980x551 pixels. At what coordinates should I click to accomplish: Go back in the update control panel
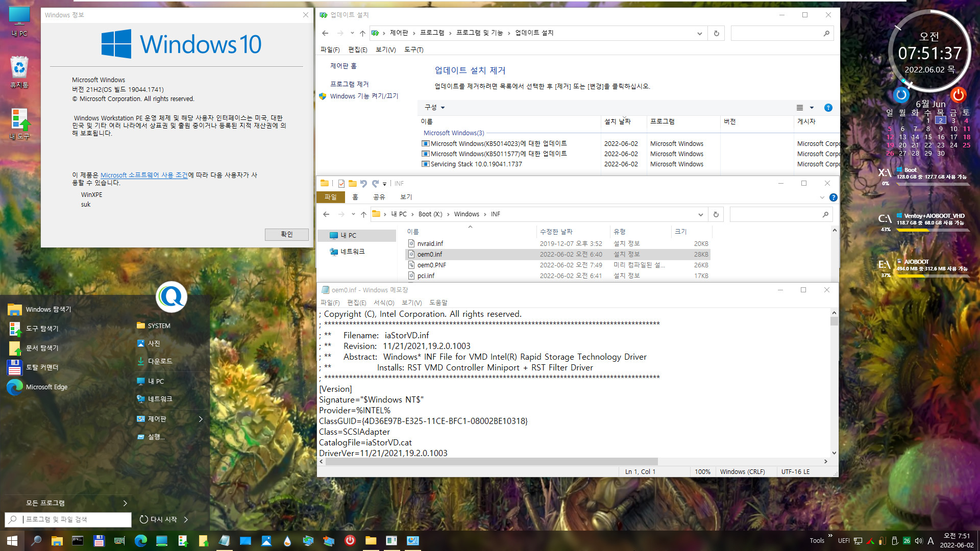pyautogui.click(x=325, y=33)
